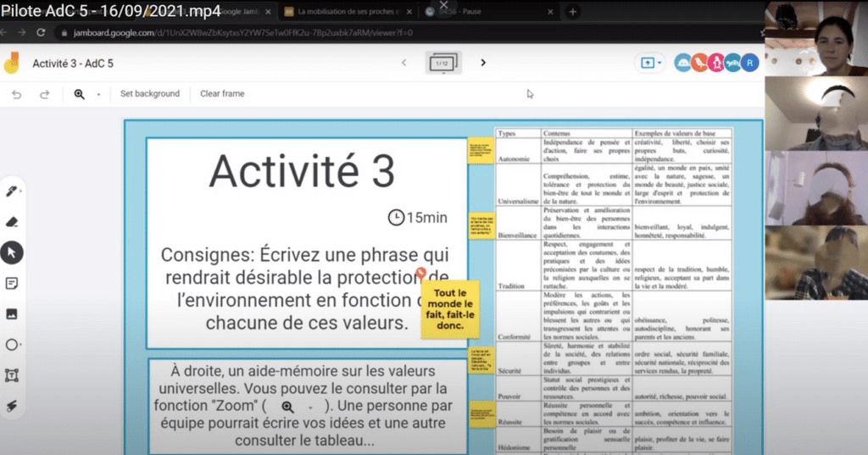This screenshot has height=455, width=868.
Task: Select the Eraser tool
Action: (12, 222)
